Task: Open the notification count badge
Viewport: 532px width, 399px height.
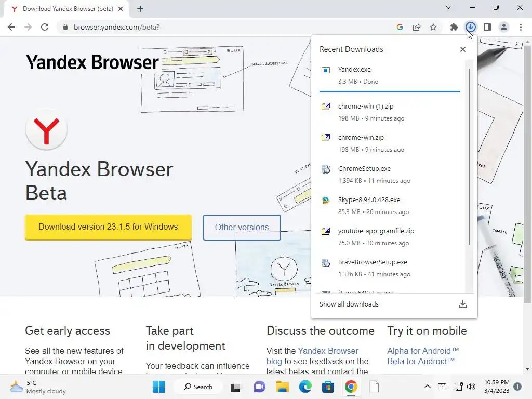Action: (517, 387)
